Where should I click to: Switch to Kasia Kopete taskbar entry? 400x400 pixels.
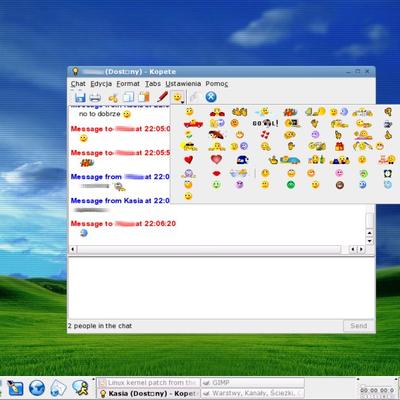click(x=148, y=393)
